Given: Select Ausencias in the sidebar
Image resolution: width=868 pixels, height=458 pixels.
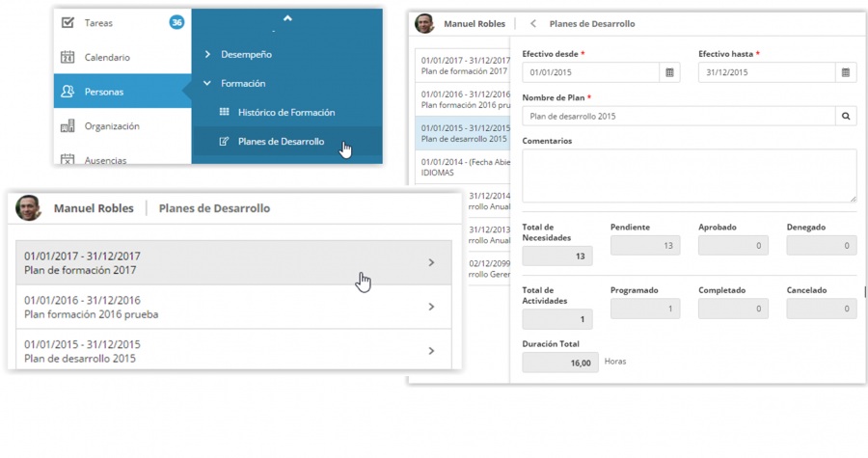Looking at the screenshot, I should click(x=104, y=160).
